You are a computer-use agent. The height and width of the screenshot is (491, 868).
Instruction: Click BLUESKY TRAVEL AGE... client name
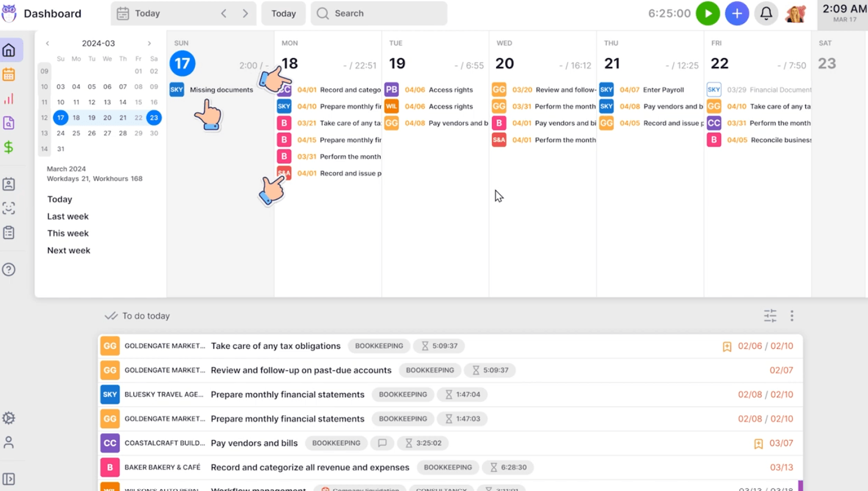[x=165, y=395]
